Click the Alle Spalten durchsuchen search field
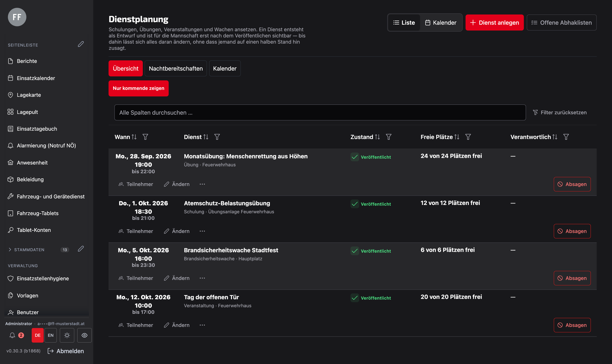This screenshot has width=612, height=364. click(320, 113)
